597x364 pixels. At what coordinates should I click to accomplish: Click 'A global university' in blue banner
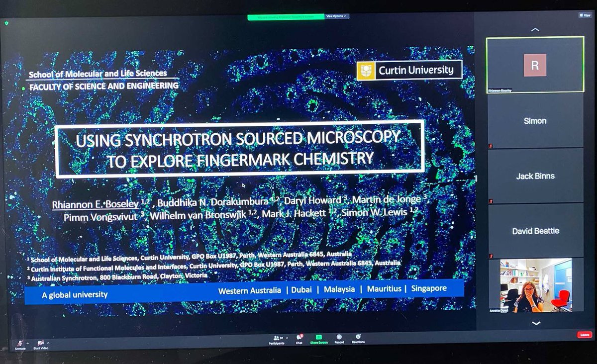[x=75, y=295]
